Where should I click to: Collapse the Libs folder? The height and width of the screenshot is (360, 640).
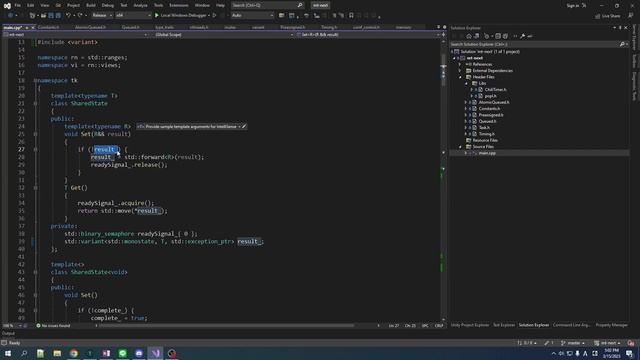pyautogui.click(x=466, y=83)
